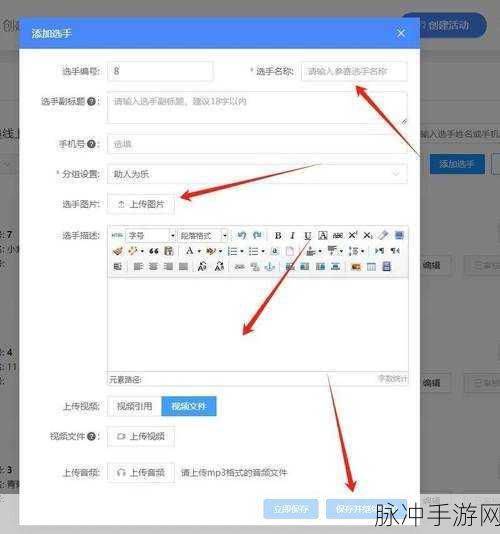Click 创建活动 button in background page
The height and width of the screenshot is (534, 500).
point(444,25)
